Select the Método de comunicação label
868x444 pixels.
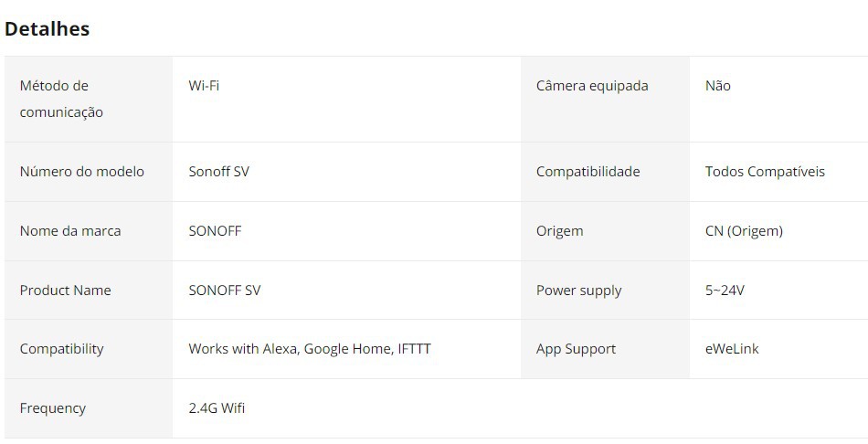click(61, 99)
